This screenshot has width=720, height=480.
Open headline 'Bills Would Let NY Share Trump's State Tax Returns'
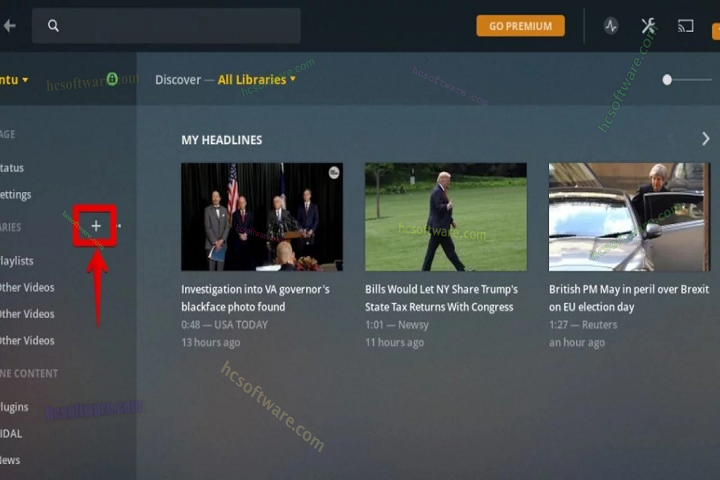441,298
